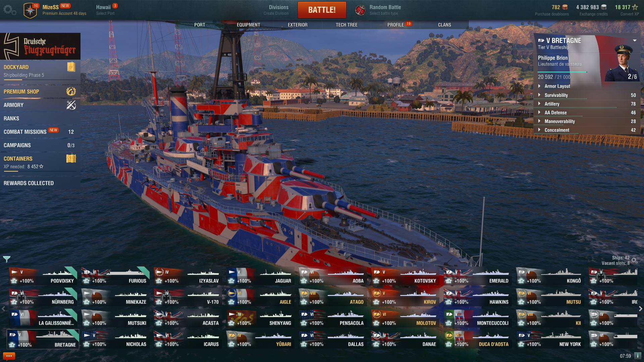Open the settings gear menu

click(x=9, y=10)
